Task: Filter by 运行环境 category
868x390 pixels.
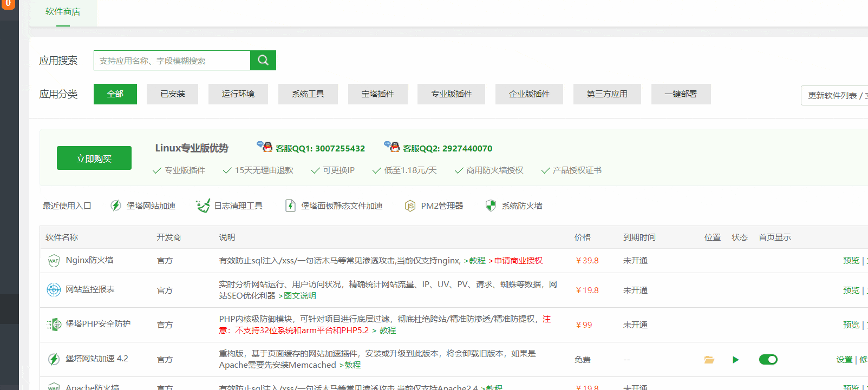Action: (238, 94)
